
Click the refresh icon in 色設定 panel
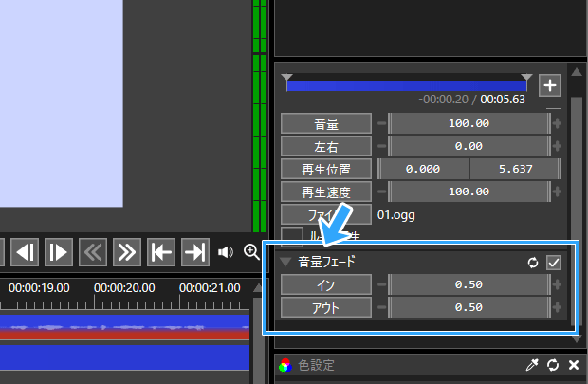[x=553, y=365]
